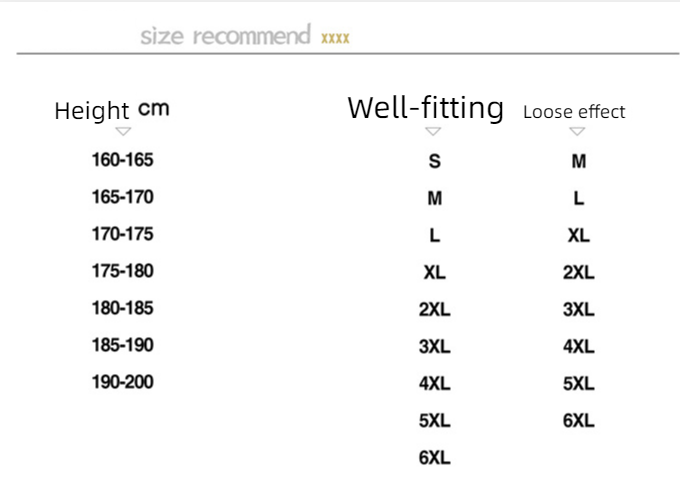
Task: Click the gold xxxx text
Action: pos(335,39)
